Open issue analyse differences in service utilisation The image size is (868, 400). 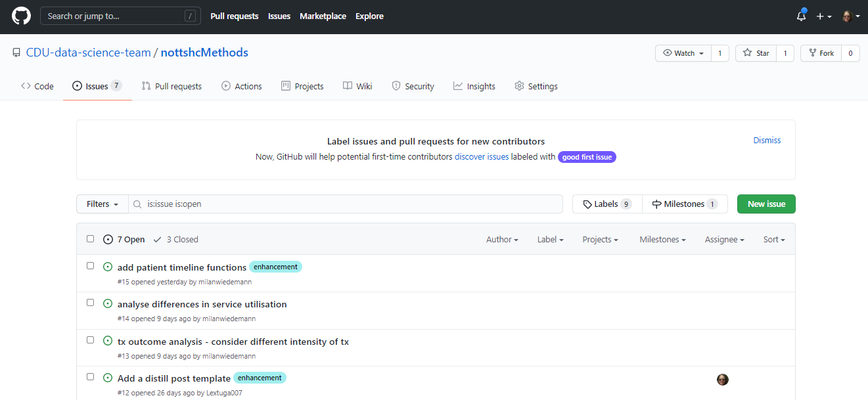[202, 304]
